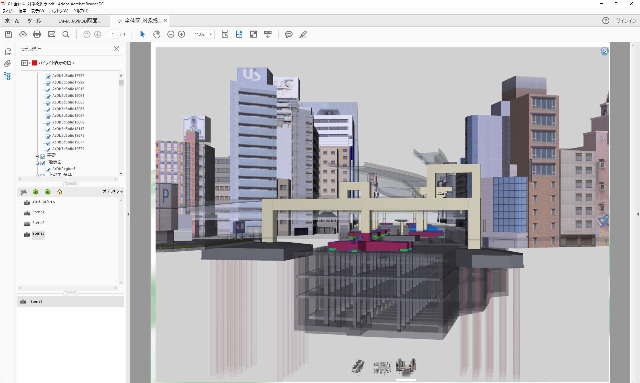The image size is (640, 383).
Task: Click the first 3D view thumbnail below the model
Action: coord(358,366)
